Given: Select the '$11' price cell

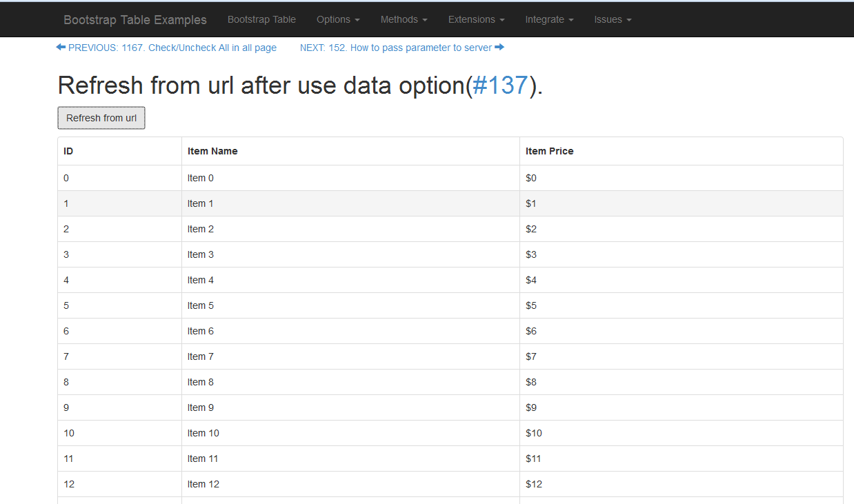Looking at the screenshot, I should coord(682,458).
